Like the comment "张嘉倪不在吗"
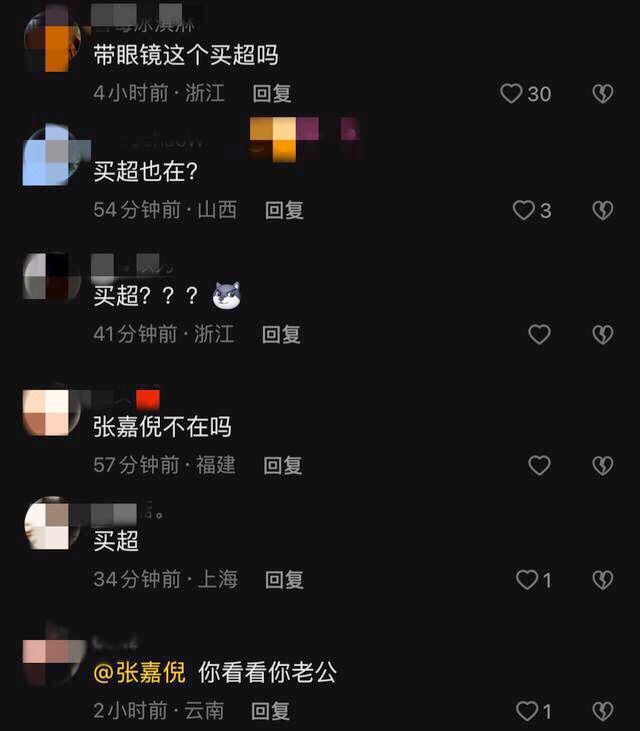 [x=539, y=465]
